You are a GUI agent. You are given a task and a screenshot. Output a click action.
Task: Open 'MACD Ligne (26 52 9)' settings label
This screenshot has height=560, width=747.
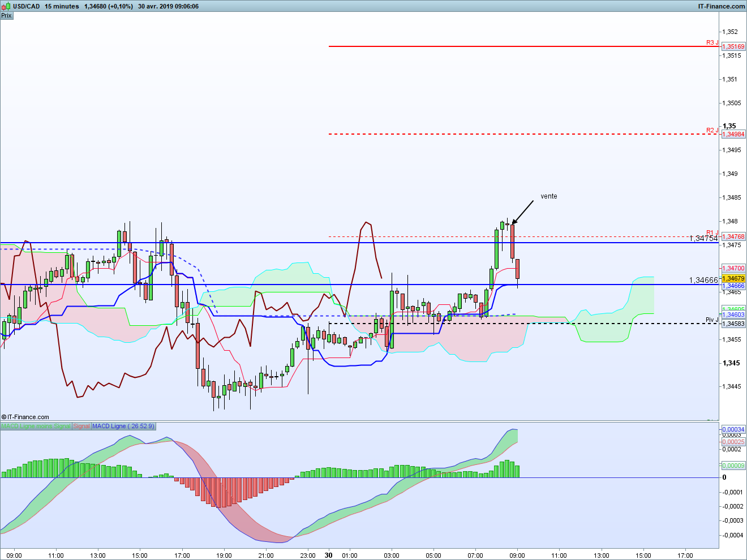(123, 426)
